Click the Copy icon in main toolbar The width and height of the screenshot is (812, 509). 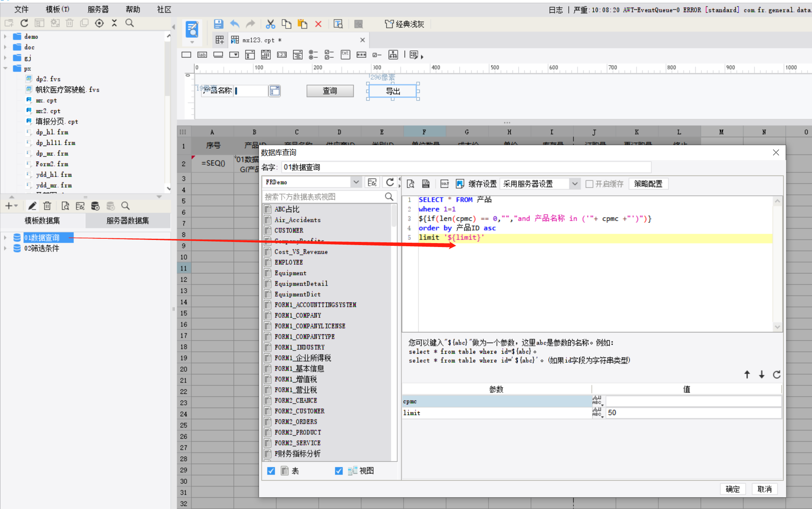click(287, 24)
